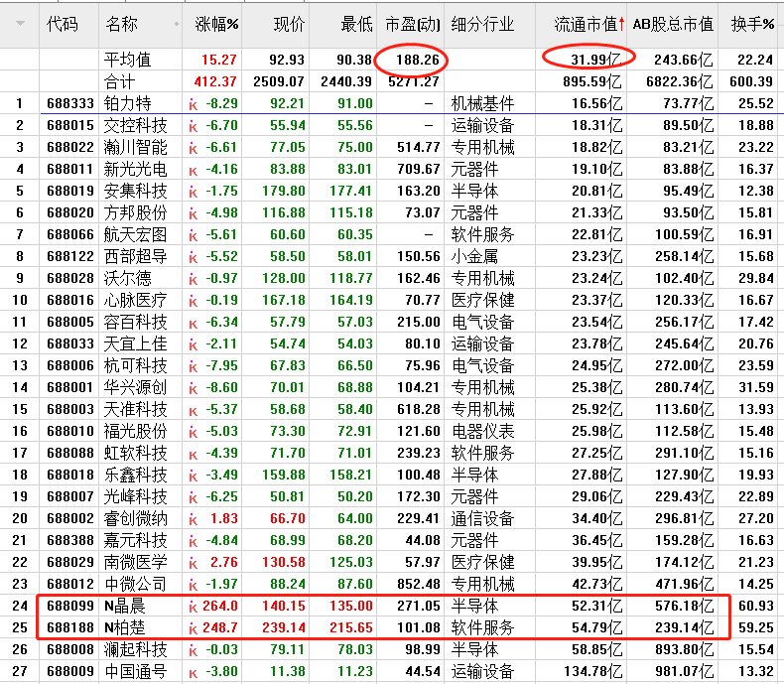The width and height of the screenshot is (784, 684).
Task: Click the K icon in 方邦股份 row
Action: click(193, 214)
